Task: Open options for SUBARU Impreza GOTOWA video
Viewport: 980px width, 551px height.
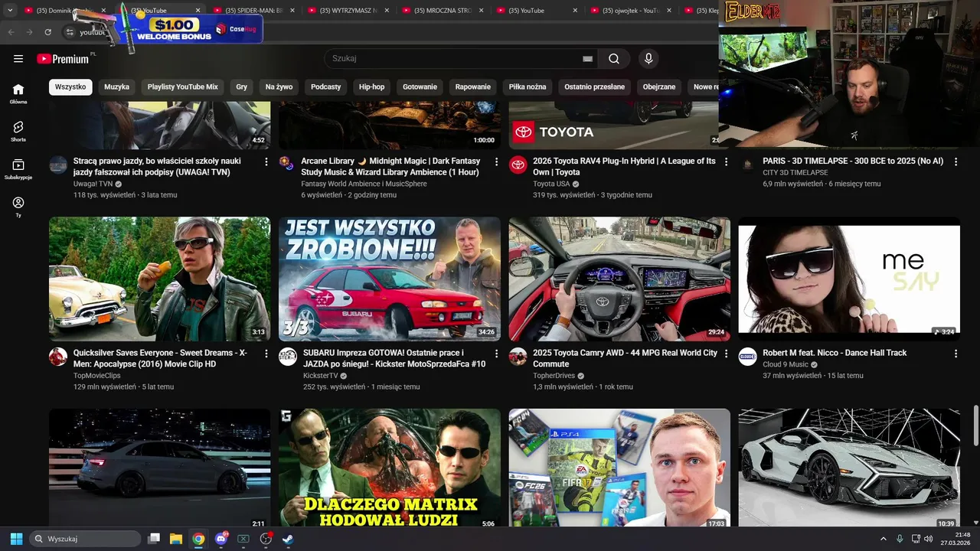Action: [496, 354]
